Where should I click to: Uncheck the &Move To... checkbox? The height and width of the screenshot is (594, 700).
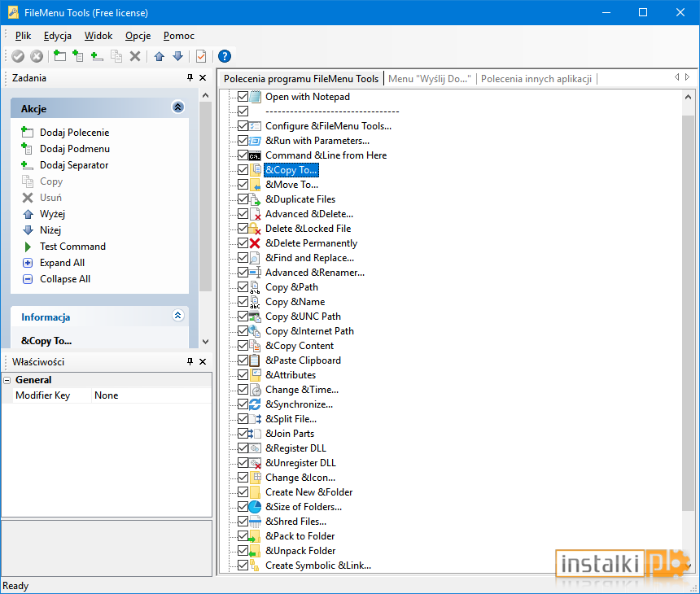point(243,185)
